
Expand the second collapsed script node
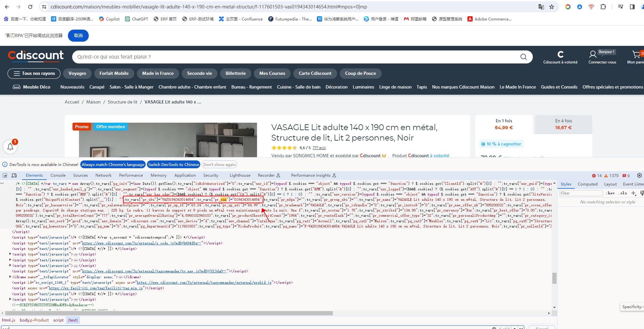coord(10,260)
